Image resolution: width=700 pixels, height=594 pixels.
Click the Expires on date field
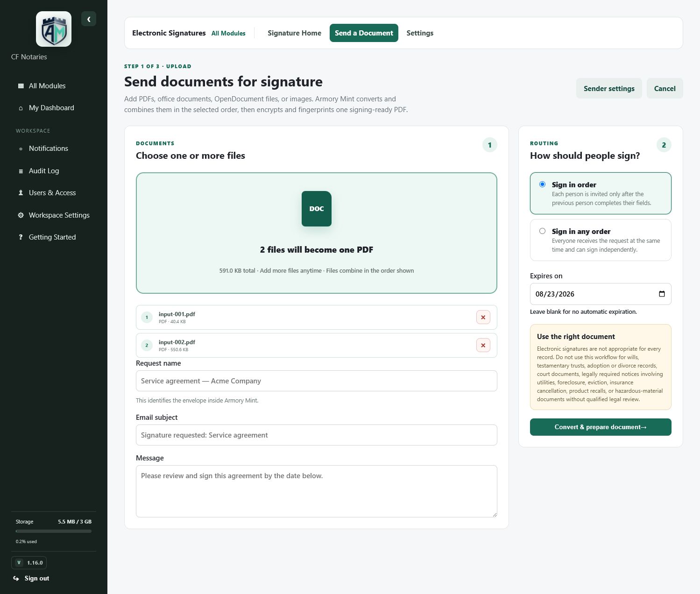tap(601, 294)
